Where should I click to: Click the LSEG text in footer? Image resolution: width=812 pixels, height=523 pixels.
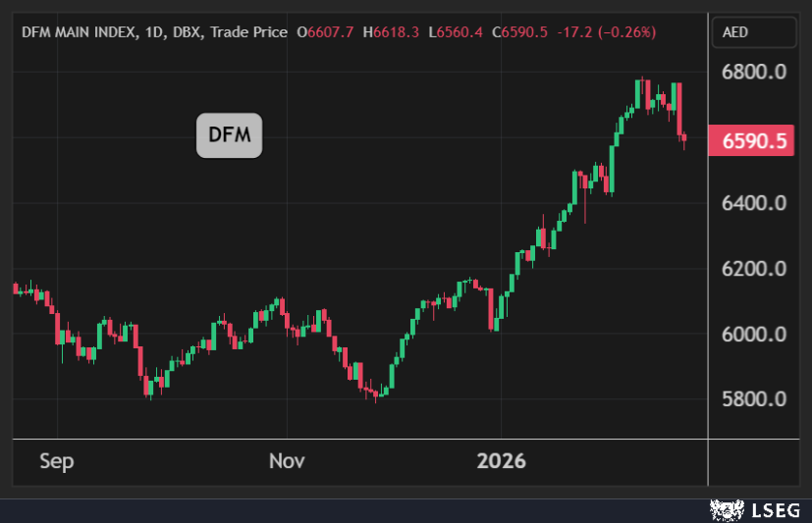(x=774, y=510)
